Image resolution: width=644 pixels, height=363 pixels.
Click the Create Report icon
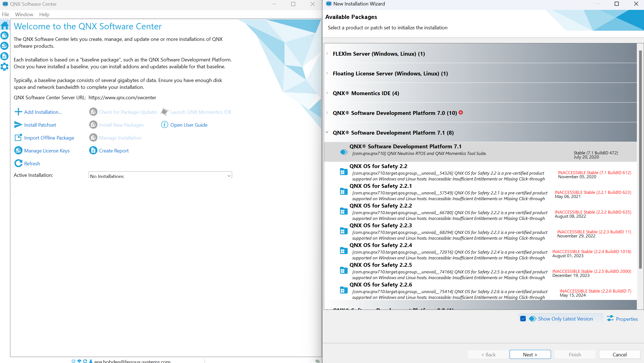pyautogui.click(x=93, y=150)
